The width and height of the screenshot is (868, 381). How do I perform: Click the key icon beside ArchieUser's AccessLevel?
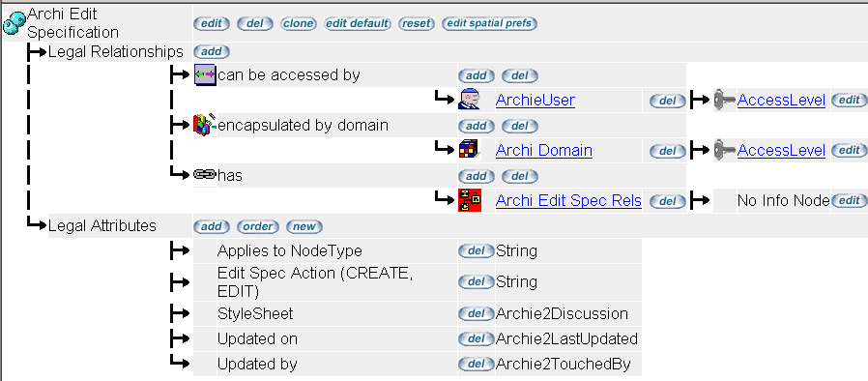[725, 101]
